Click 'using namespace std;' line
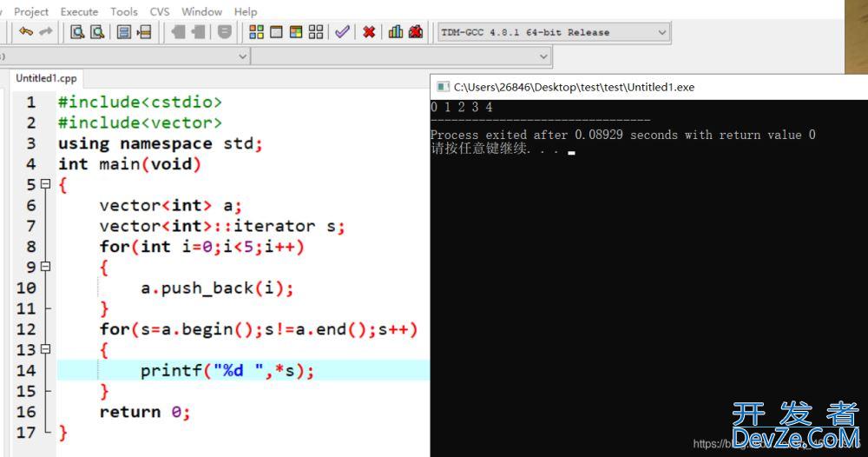The width and height of the screenshot is (868, 457). 160,143
